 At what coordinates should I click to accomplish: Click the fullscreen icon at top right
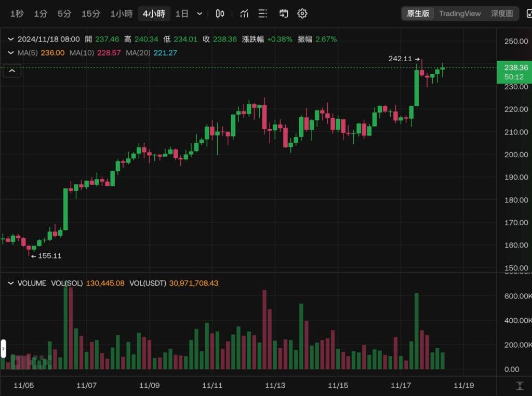point(528,13)
